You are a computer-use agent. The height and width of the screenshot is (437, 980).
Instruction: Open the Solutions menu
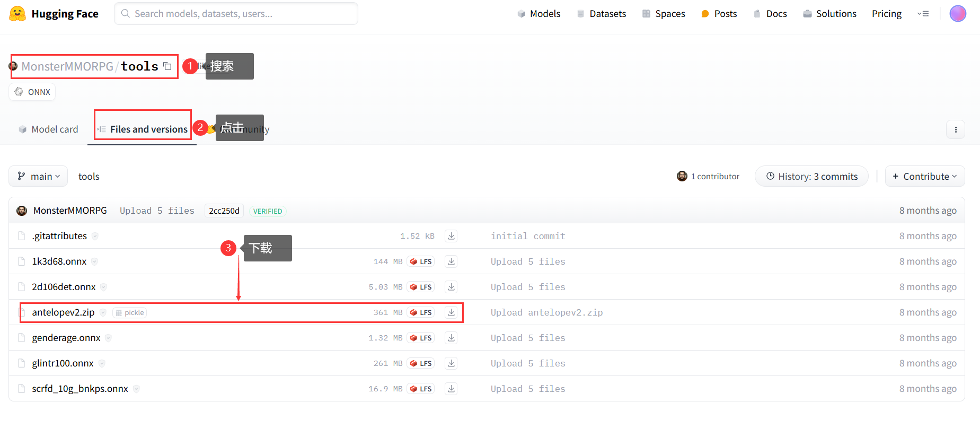tap(829, 14)
